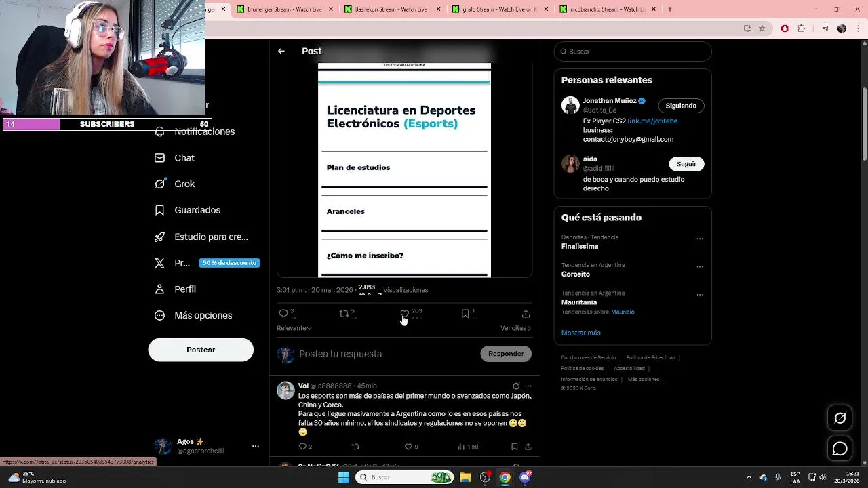
Task: Click the Grok logo icon
Action: 159,184
